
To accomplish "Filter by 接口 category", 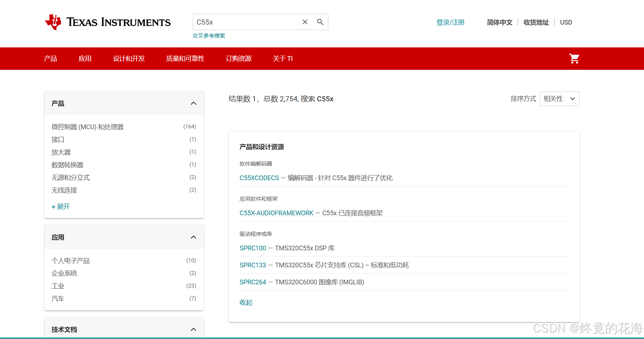I will [58, 140].
